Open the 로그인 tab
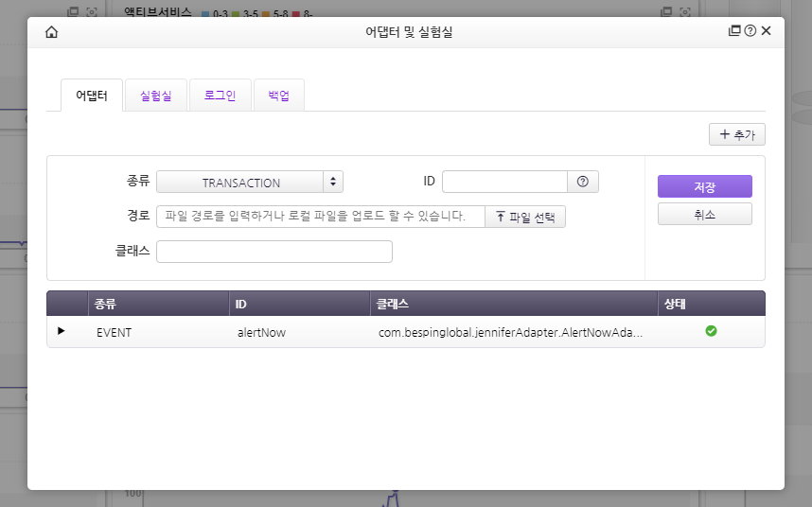Viewport: 812px width, 507px height. pyautogui.click(x=220, y=96)
